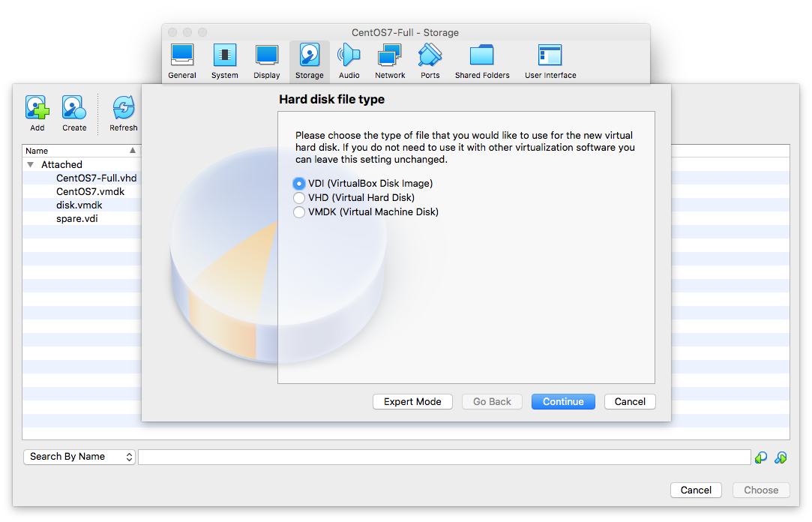
Task: Click the find next match search icon
Action: tap(781, 457)
